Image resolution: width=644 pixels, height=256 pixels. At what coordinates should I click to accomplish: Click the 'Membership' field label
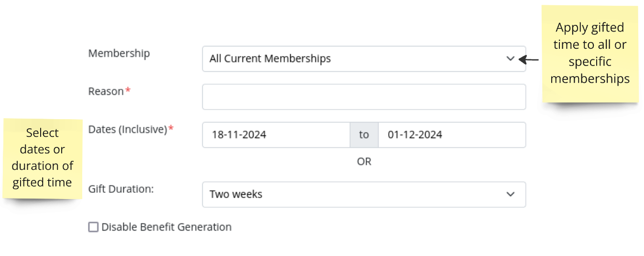pos(119,54)
